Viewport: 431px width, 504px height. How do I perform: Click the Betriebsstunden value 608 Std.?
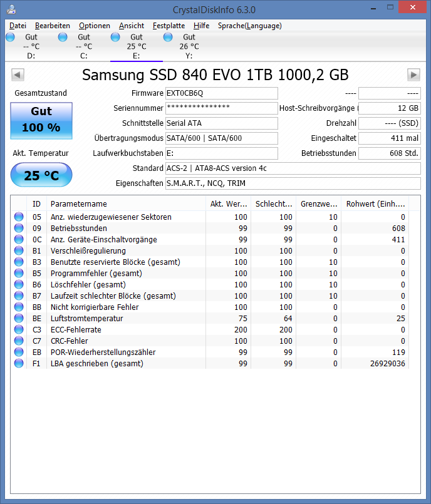click(x=390, y=153)
